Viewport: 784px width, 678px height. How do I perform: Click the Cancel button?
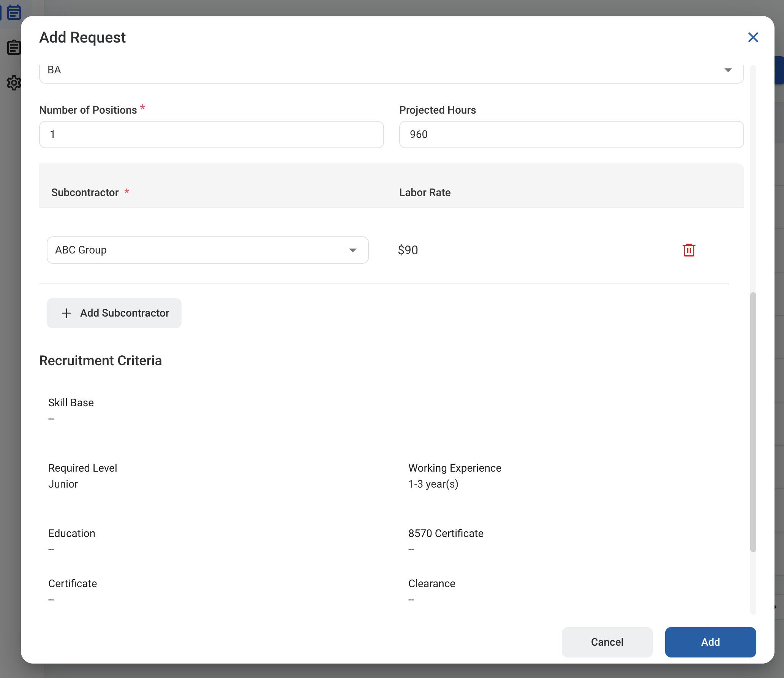607,642
